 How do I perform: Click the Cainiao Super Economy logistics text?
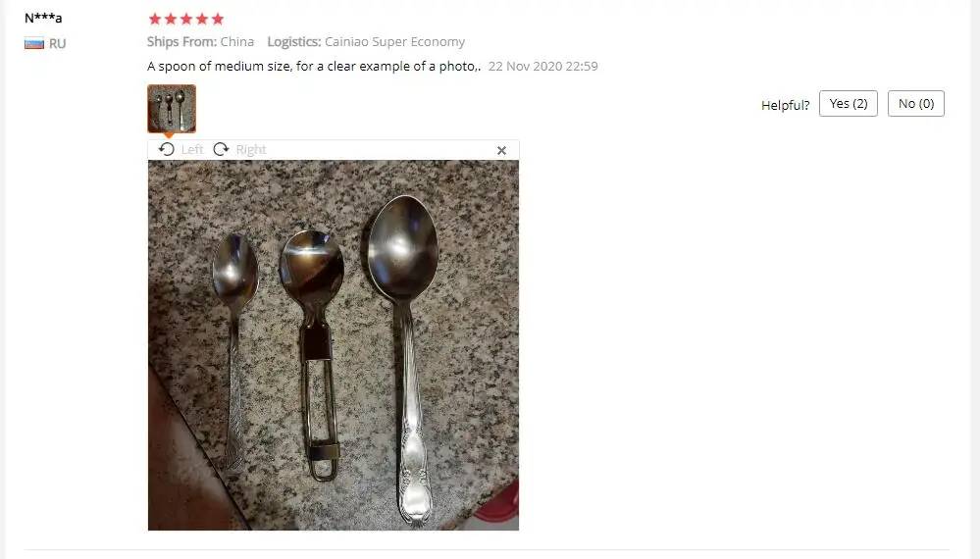(394, 42)
